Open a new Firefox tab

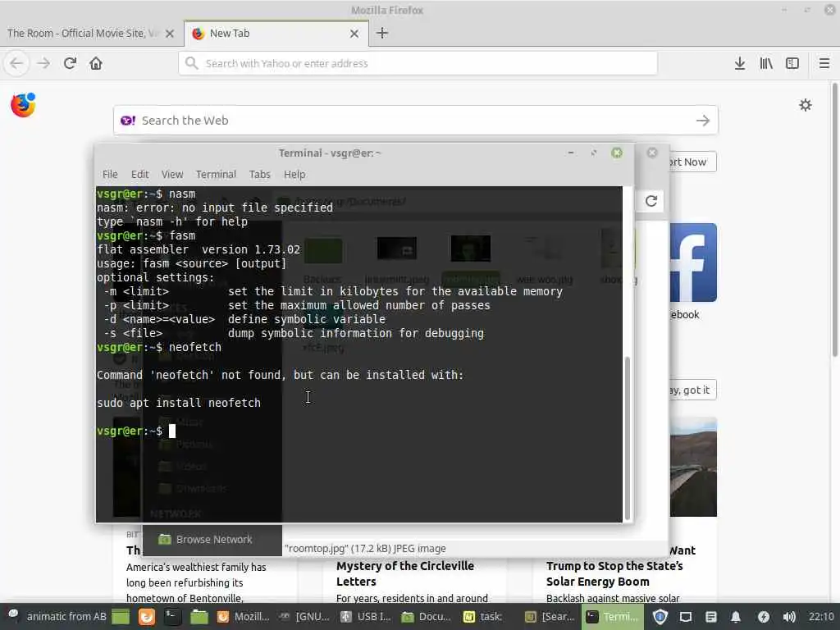click(x=382, y=33)
